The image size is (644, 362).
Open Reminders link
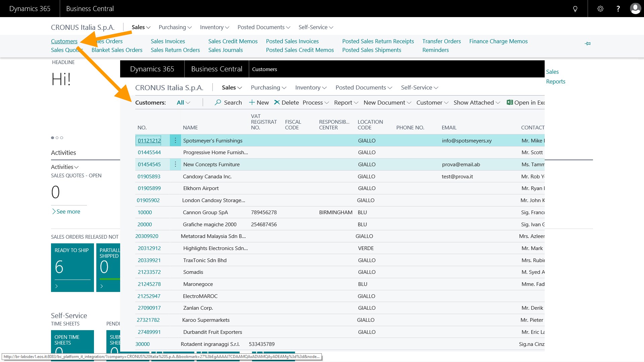[436, 50]
